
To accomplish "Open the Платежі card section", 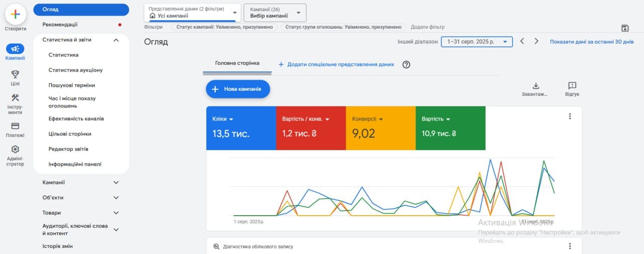I will click(15, 126).
